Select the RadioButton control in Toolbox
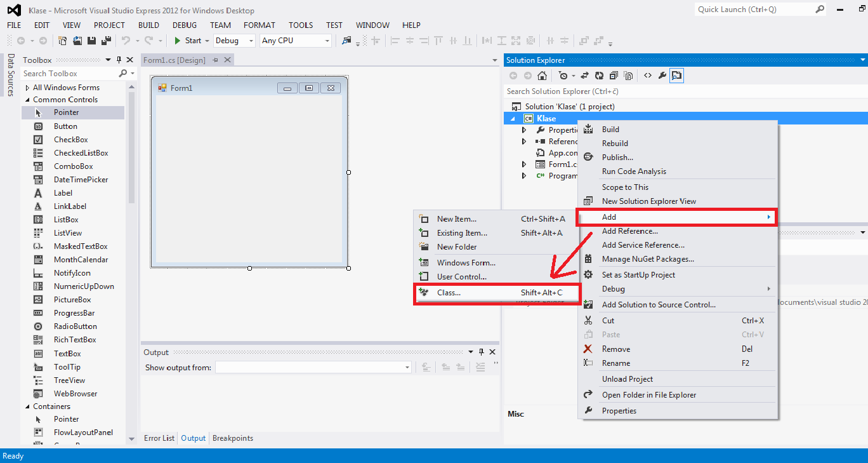 [75, 326]
